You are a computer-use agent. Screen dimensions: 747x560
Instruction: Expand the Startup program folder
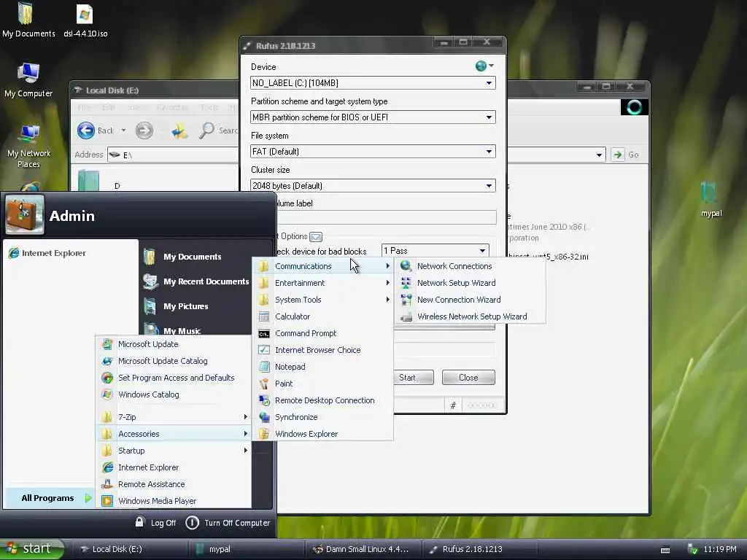pyautogui.click(x=174, y=451)
